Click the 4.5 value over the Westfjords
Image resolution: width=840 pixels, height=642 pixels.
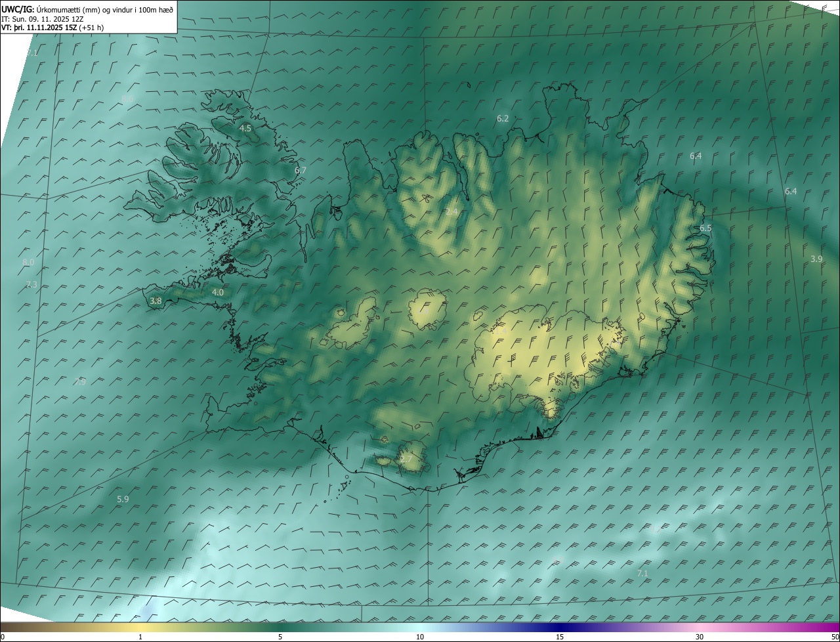coord(245,128)
